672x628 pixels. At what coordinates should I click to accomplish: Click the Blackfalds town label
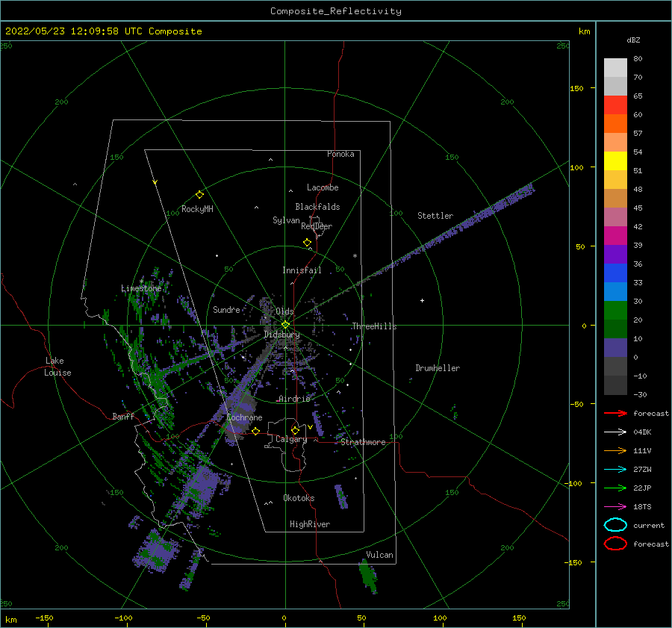pos(317,207)
